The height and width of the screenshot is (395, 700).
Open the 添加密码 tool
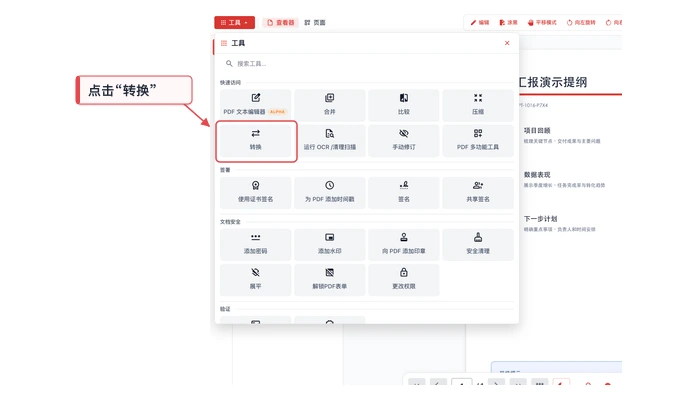coord(255,244)
